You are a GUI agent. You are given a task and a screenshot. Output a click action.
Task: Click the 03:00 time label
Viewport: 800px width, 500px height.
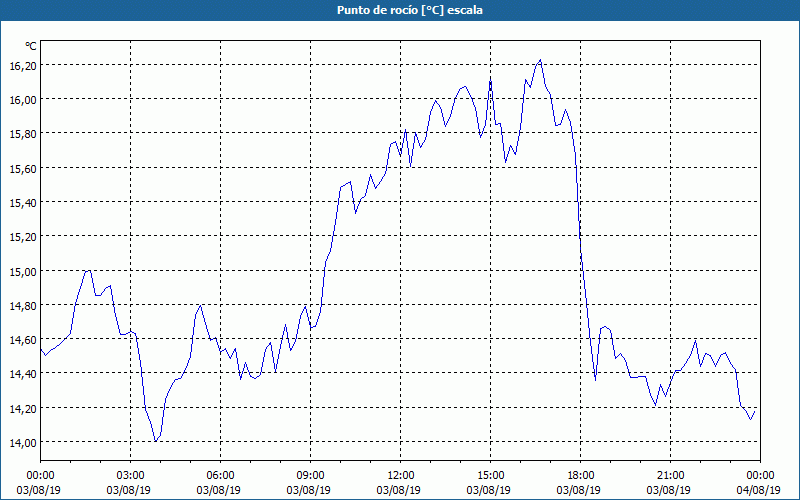tap(131, 476)
